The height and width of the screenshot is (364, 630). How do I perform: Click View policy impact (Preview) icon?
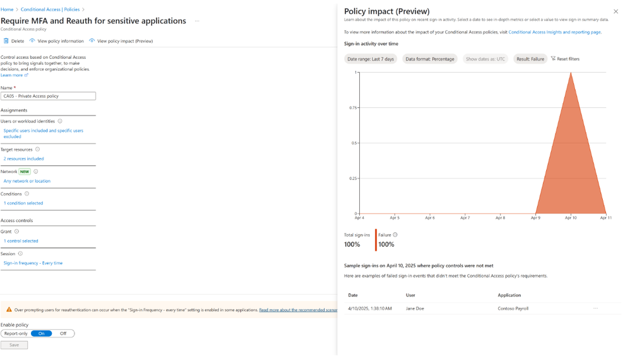tap(92, 40)
